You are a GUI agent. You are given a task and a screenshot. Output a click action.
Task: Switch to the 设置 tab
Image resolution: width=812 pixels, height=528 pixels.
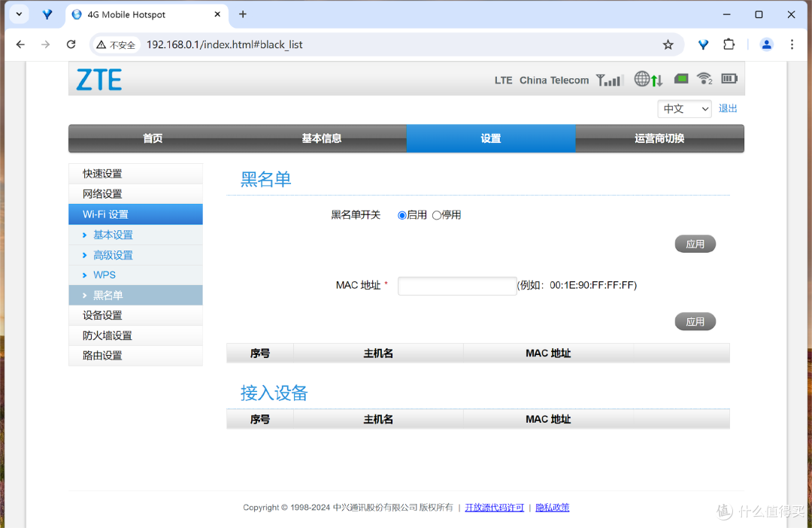491,138
